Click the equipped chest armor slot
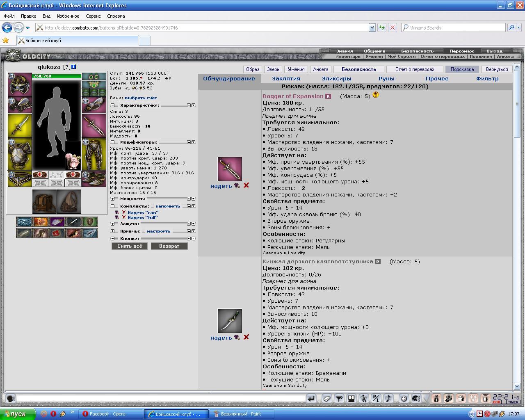 20,154
